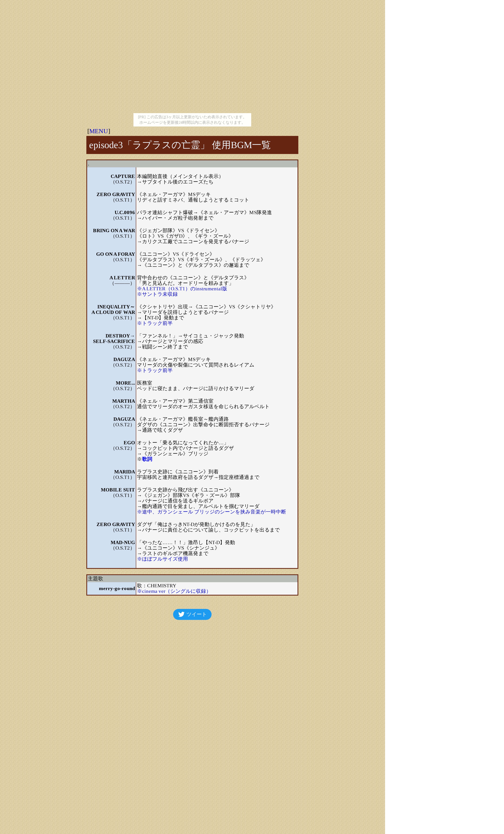Click note ※A LETTER（O.S.T1）のinstrumental版

point(182,289)
